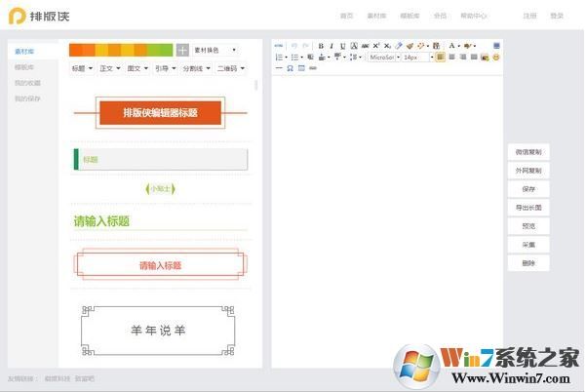Click the fullscreen editor icon

pyautogui.click(x=496, y=46)
